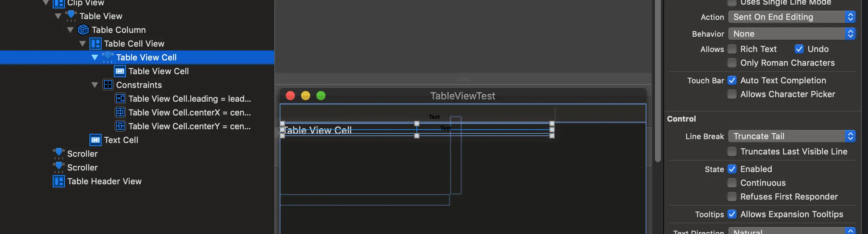Click the leading constraint icon
This screenshot has height=234, width=868.
click(120, 99)
